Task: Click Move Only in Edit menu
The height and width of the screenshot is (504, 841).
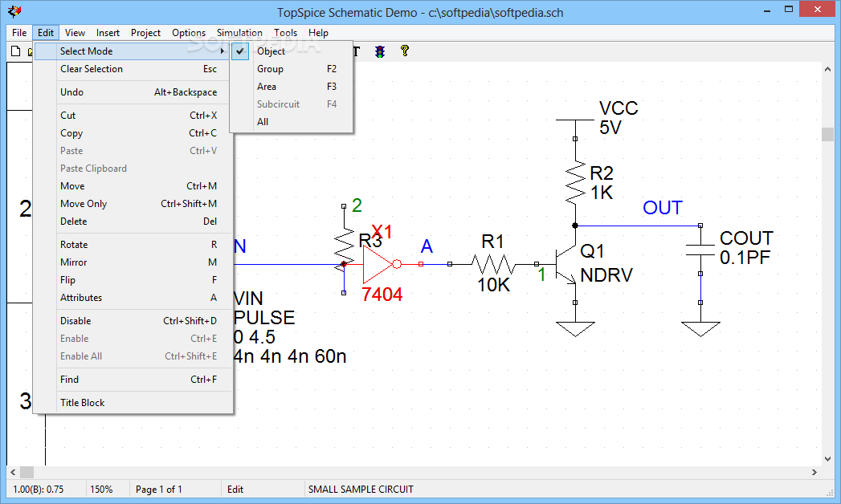Action: (133, 204)
